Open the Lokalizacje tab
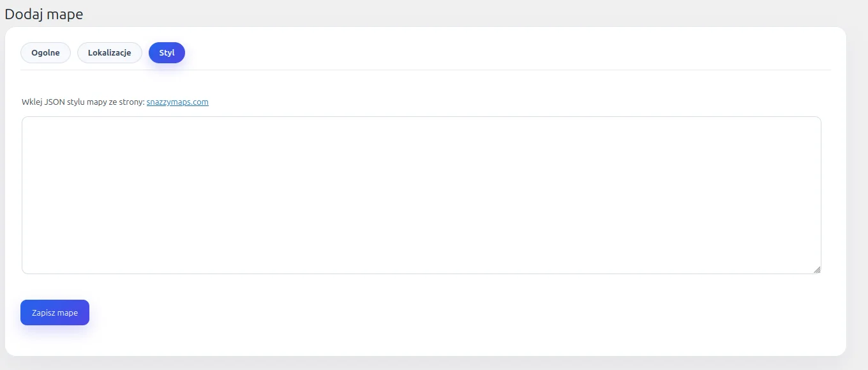This screenshot has width=868, height=370. (109, 53)
